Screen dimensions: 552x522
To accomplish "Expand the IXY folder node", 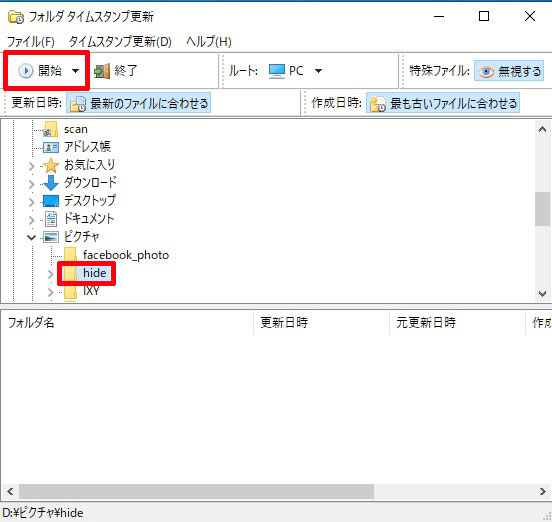I will point(50,292).
